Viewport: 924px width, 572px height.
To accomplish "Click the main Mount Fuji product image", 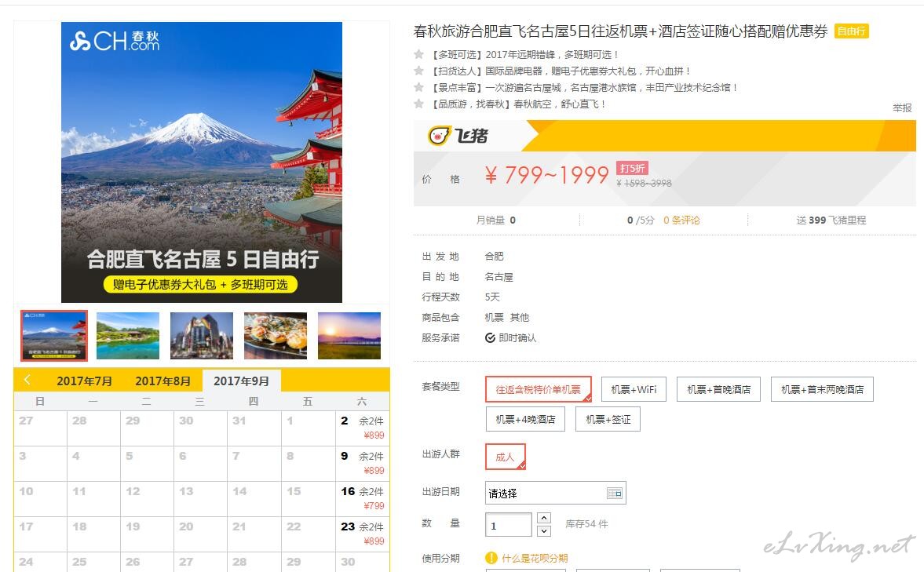I will tap(202, 162).
